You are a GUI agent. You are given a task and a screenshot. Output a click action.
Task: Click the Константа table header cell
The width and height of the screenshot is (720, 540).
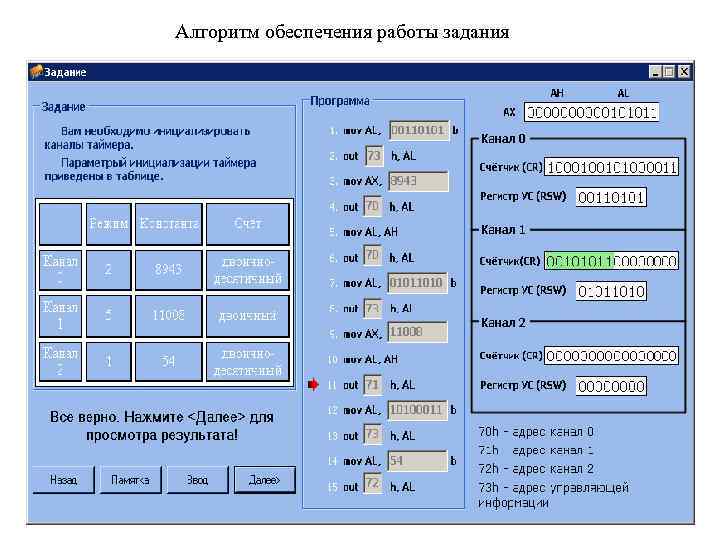[x=169, y=224]
